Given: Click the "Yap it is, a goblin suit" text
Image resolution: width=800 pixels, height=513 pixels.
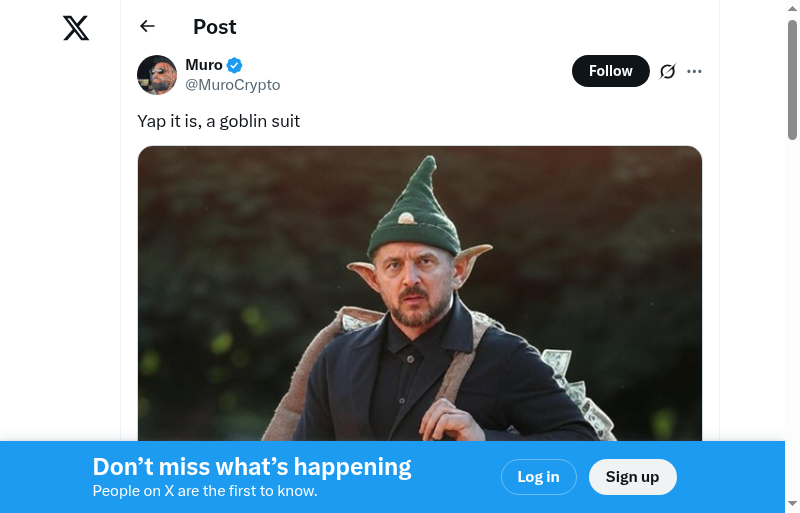Looking at the screenshot, I should click(219, 121).
